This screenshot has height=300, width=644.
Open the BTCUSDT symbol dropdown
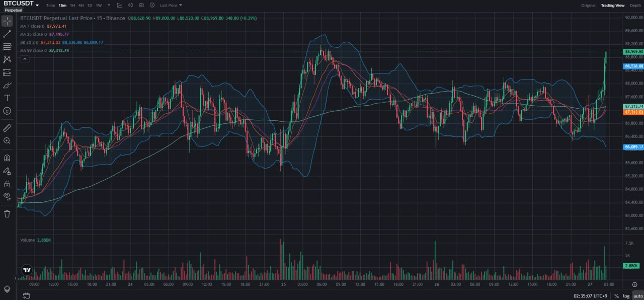pos(37,5)
